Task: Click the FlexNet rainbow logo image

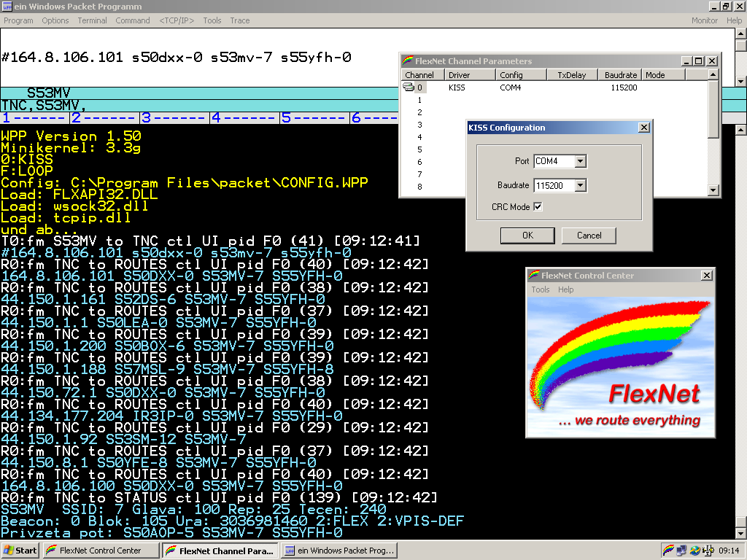Action: pos(620,367)
